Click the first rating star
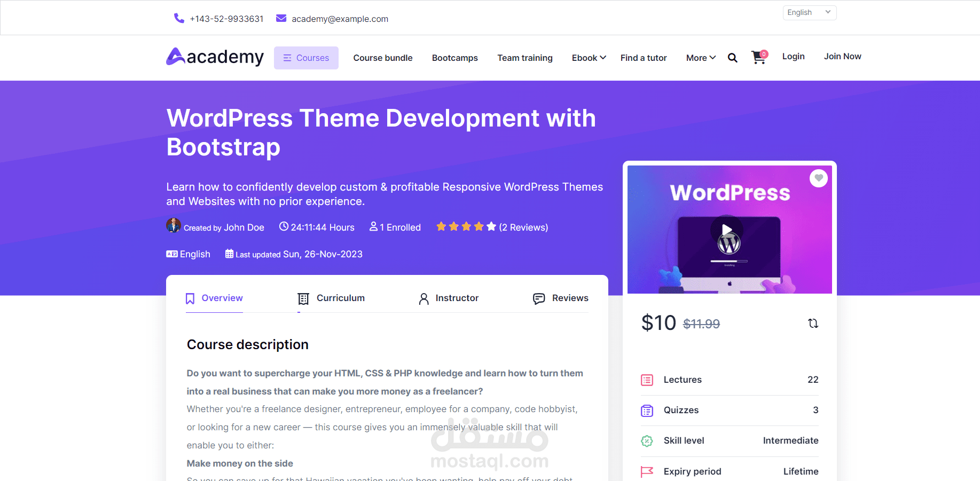 point(441,226)
